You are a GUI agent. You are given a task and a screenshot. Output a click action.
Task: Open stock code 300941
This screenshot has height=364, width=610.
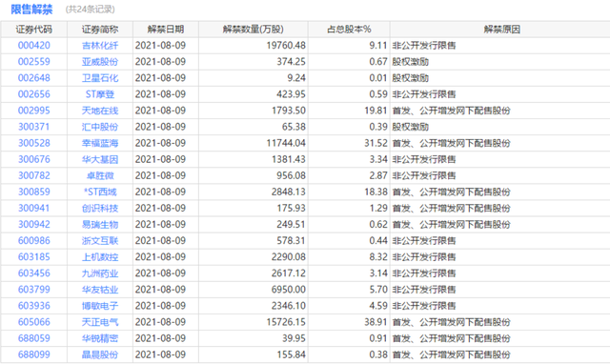(34, 209)
